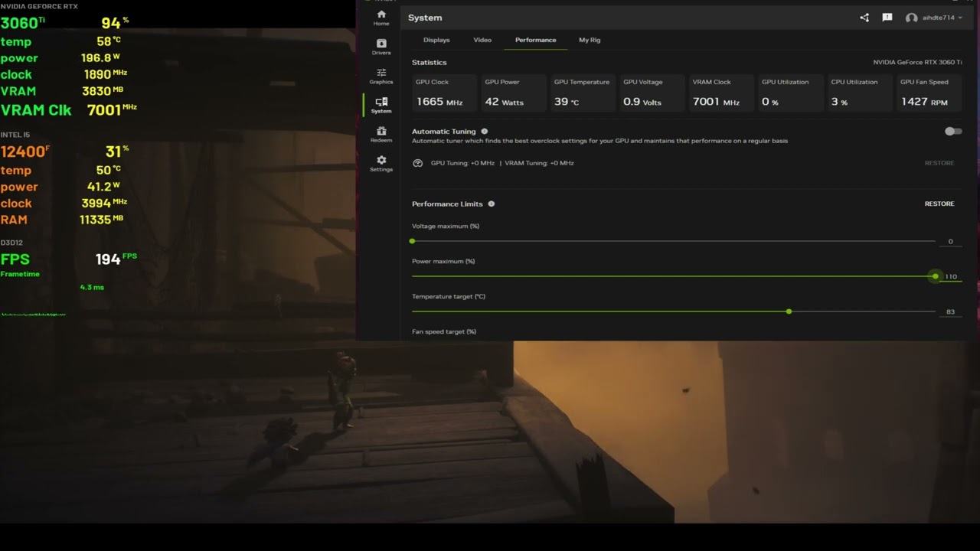This screenshot has height=551, width=980.
Task: Switch to the My Rig tab
Action: [590, 40]
